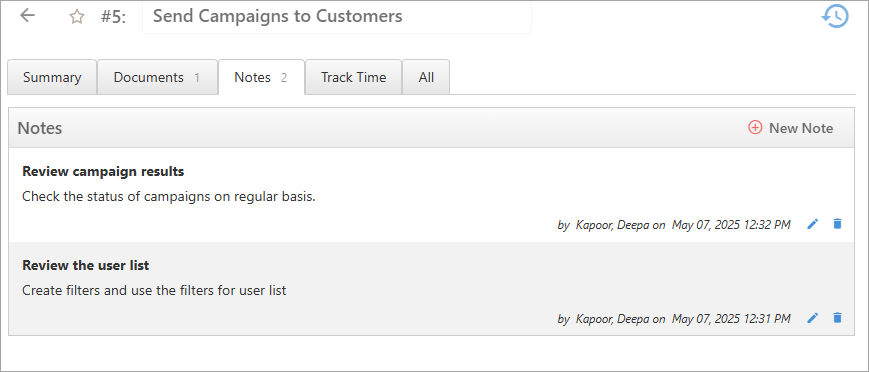Click the 'Send Campaigns to Customers' title field
The image size is (869, 372).
(x=337, y=17)
